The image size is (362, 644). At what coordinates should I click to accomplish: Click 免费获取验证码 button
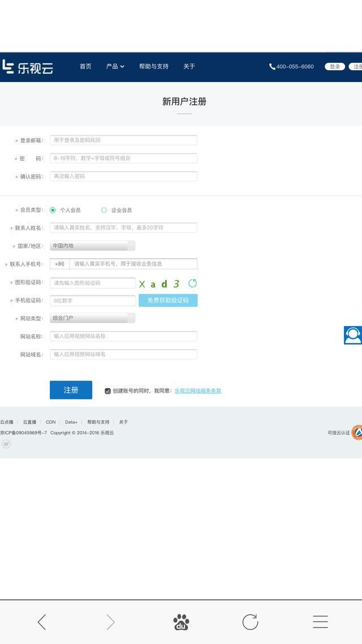(x=168, y=300)
